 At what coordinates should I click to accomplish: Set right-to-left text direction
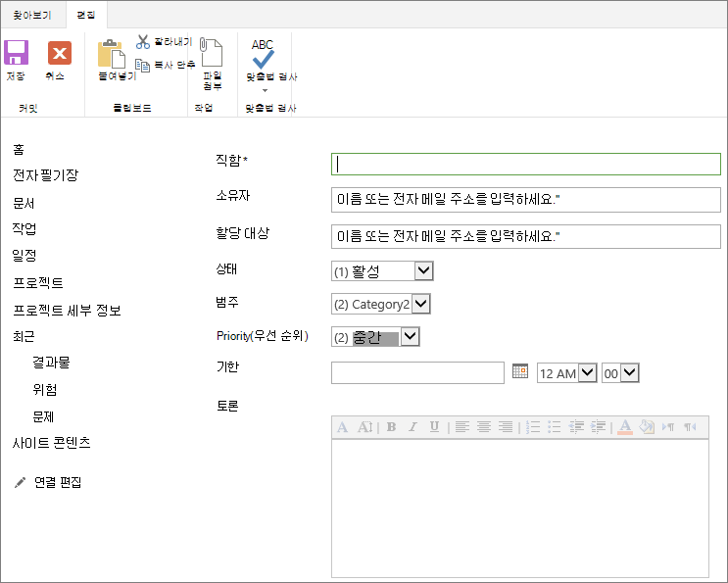click(690, 427)
